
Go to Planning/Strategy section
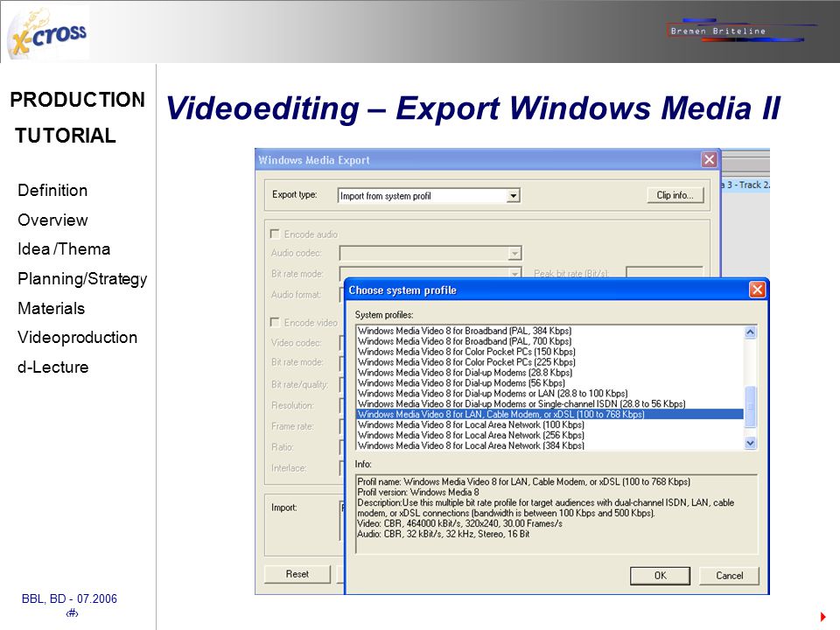[x=82, y=279]
